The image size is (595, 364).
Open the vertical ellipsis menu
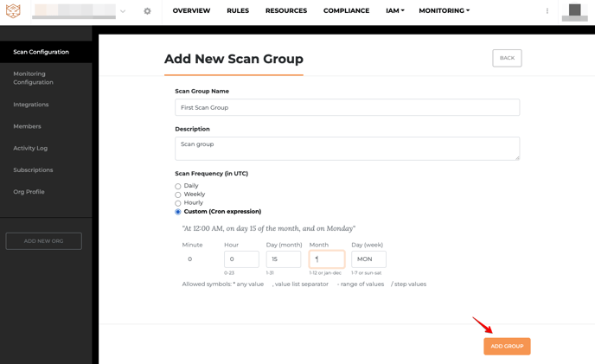tap(547, 11)
